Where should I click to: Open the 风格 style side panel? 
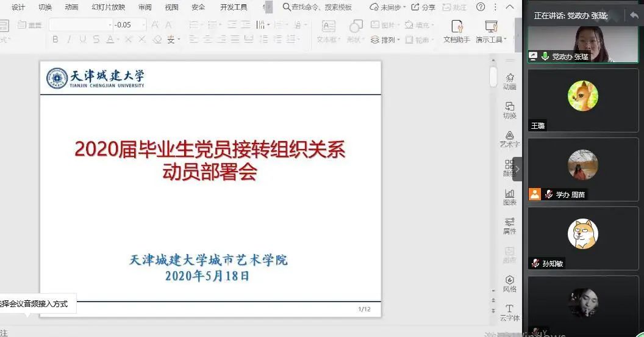pos(509,283)
